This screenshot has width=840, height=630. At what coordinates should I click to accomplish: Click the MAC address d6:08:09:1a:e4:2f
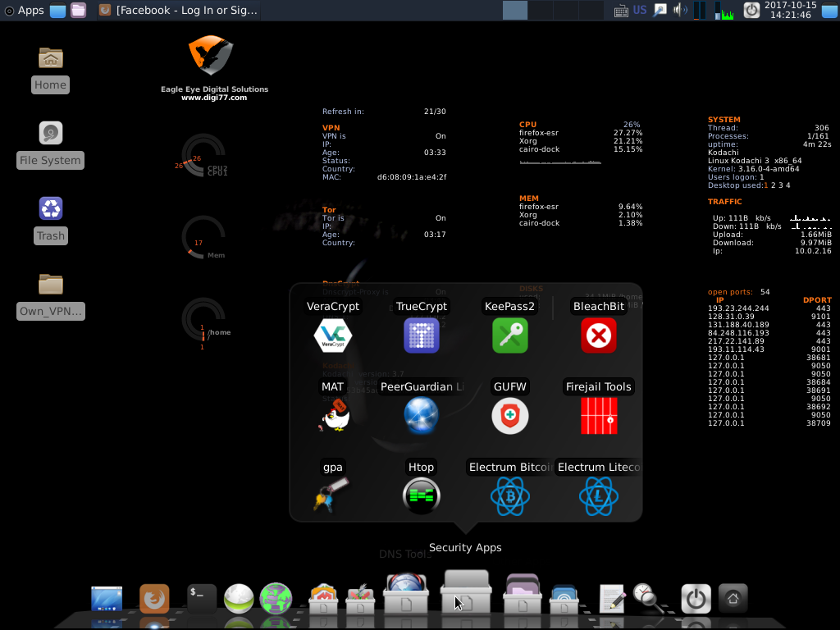pyautogui.click(x=412, y=177)
